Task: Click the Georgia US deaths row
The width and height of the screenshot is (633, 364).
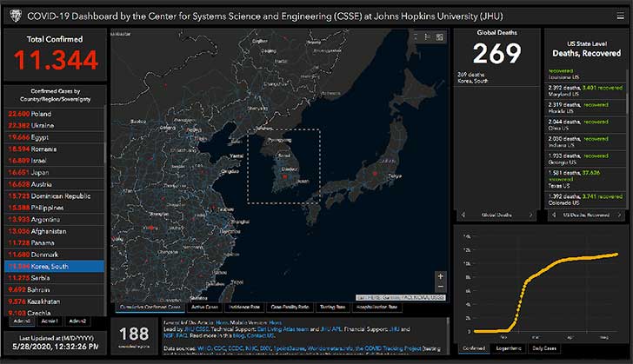Action: (585, 159)
